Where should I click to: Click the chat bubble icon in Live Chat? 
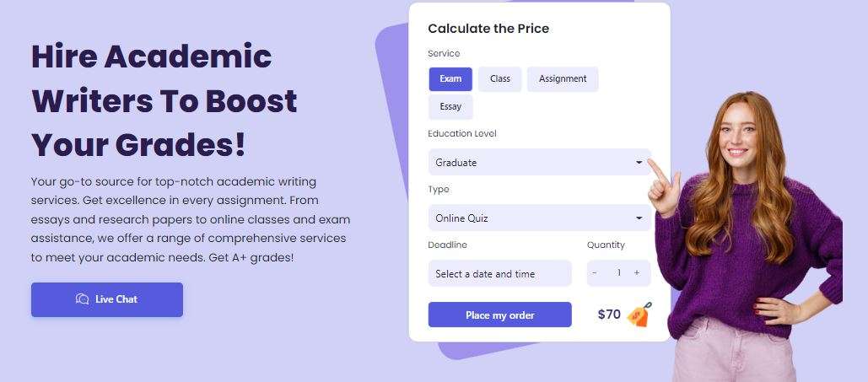82,299
